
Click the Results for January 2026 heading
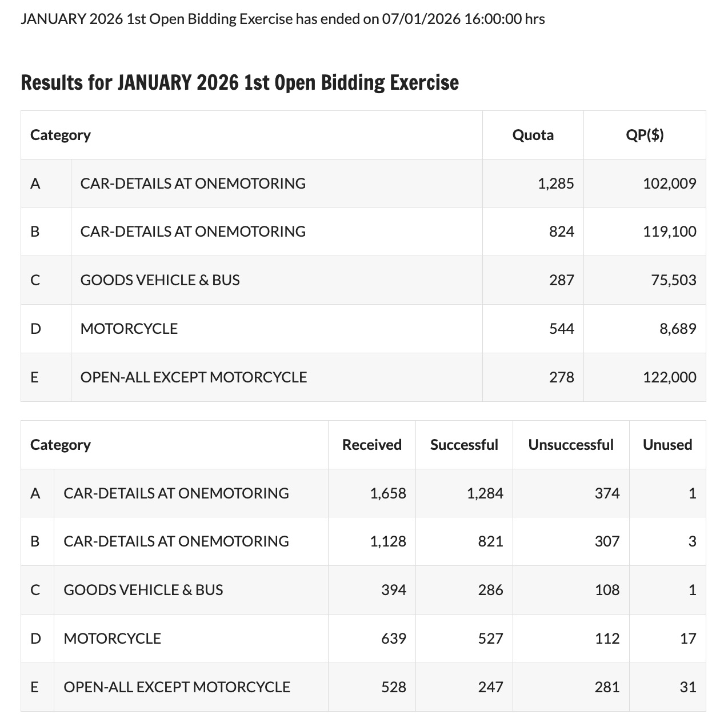click(x=239, y=83)
